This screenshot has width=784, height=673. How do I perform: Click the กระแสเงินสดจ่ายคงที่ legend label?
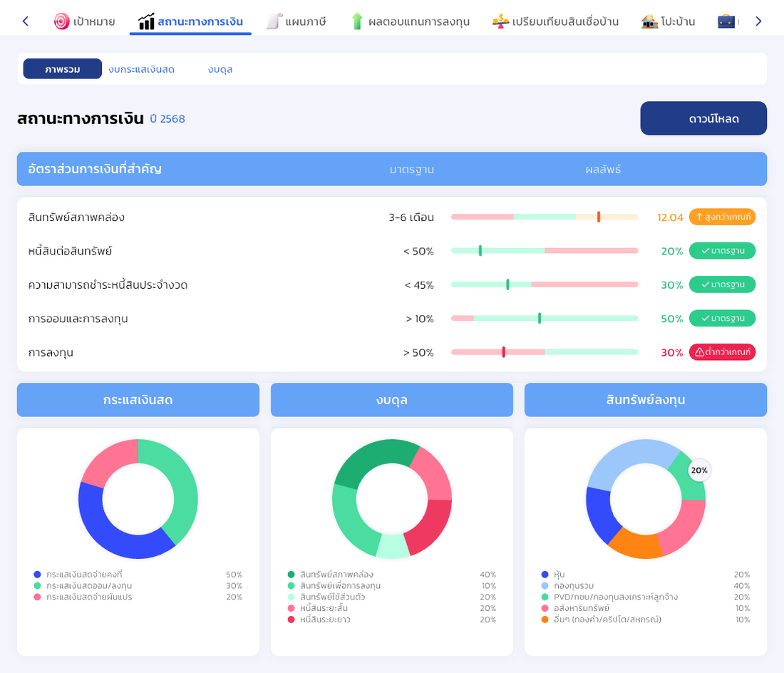click(x=84, y=575)
